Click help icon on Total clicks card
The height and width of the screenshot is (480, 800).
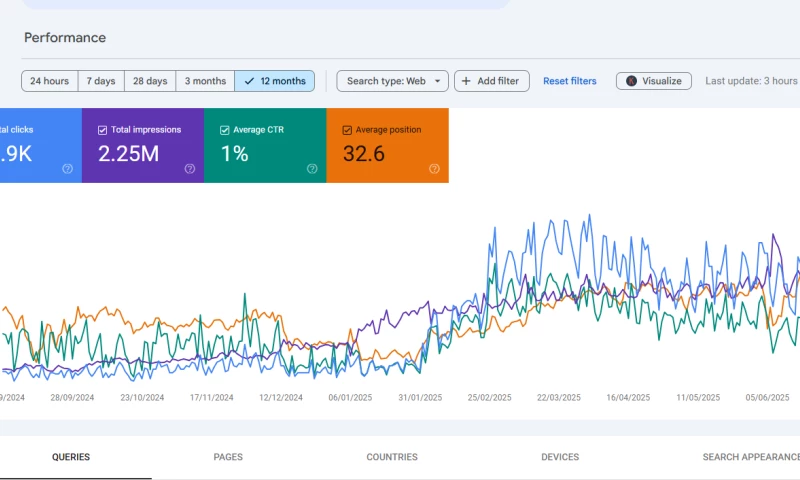[x=67, y=169]
